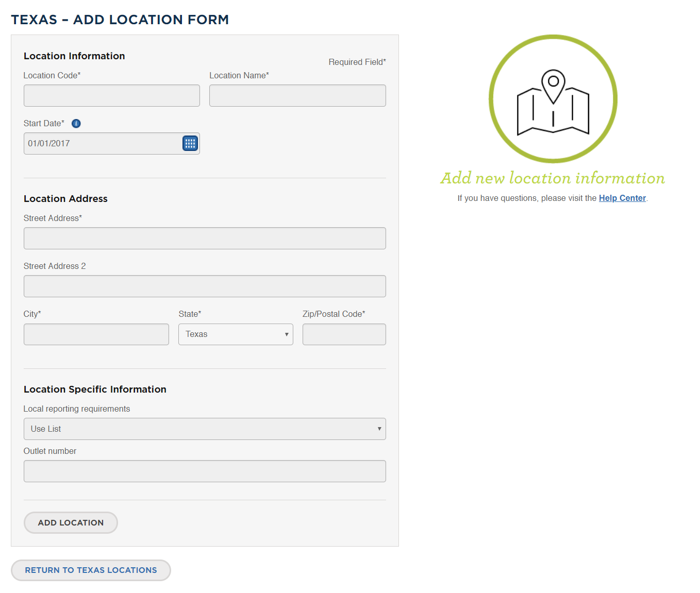Select the Street Address 2 input
The image size is (700, 593).
[x=205, y=286]
